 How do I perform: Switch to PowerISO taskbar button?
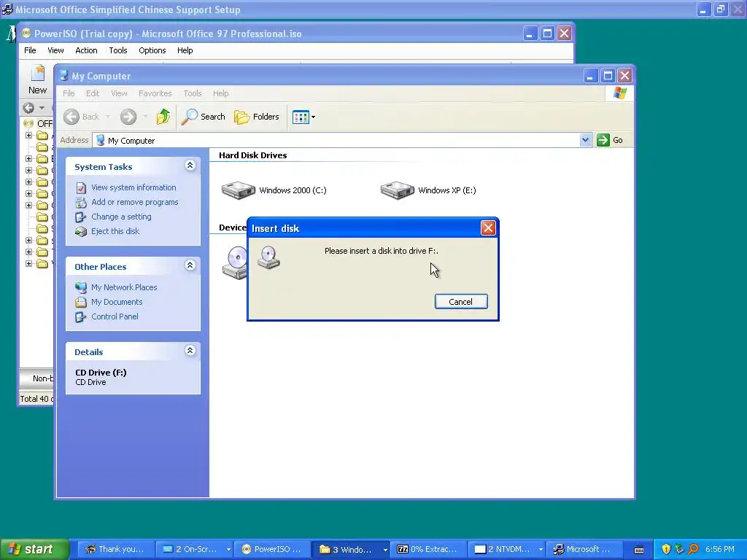pyautogui.click(x=273, y=549)
